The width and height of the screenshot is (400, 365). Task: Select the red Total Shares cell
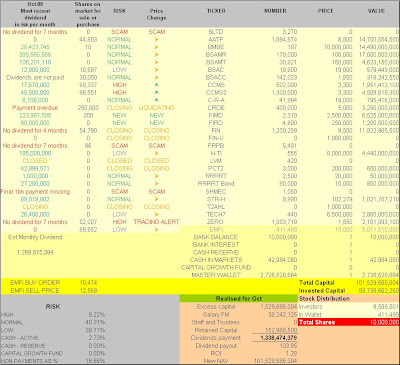coord(349,322)
